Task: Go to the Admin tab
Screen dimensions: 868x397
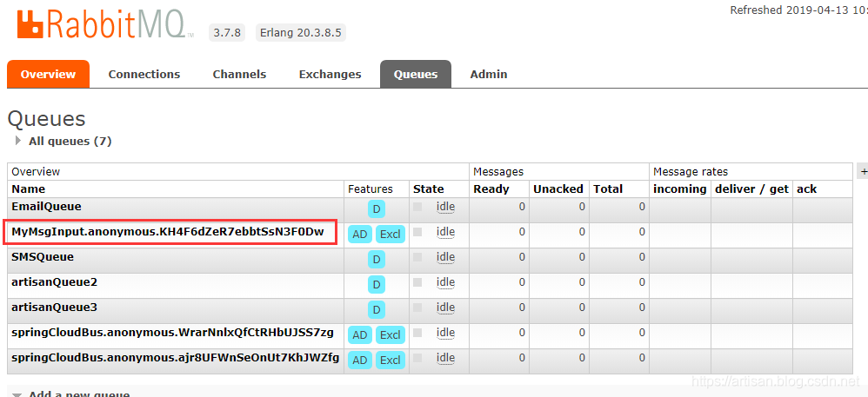Action: click(x=489, y=75)
